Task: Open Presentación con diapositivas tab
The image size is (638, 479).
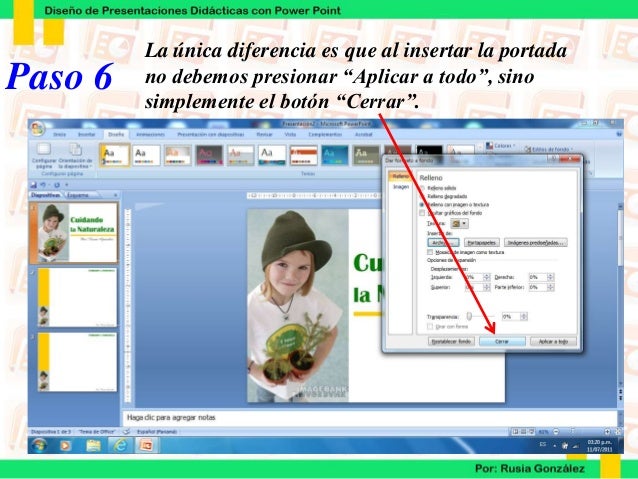Action: 211,134
